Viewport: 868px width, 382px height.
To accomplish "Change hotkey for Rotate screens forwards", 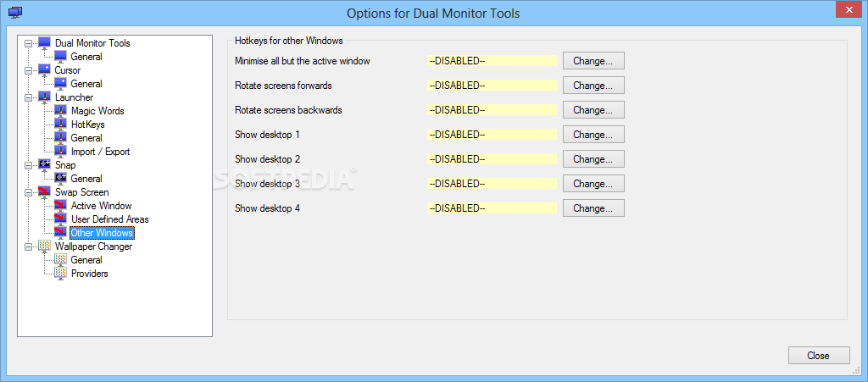I will click(593, 86).
